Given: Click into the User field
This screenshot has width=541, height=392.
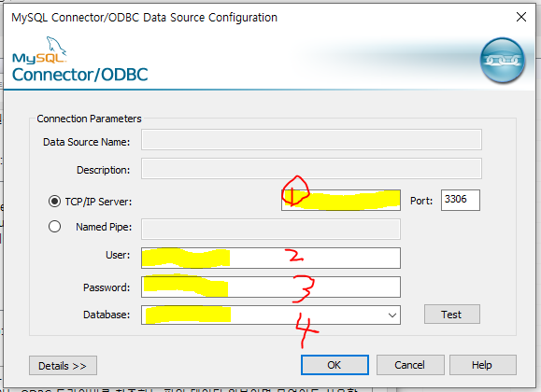Looking at the screenshot, I should click(271, 258).
